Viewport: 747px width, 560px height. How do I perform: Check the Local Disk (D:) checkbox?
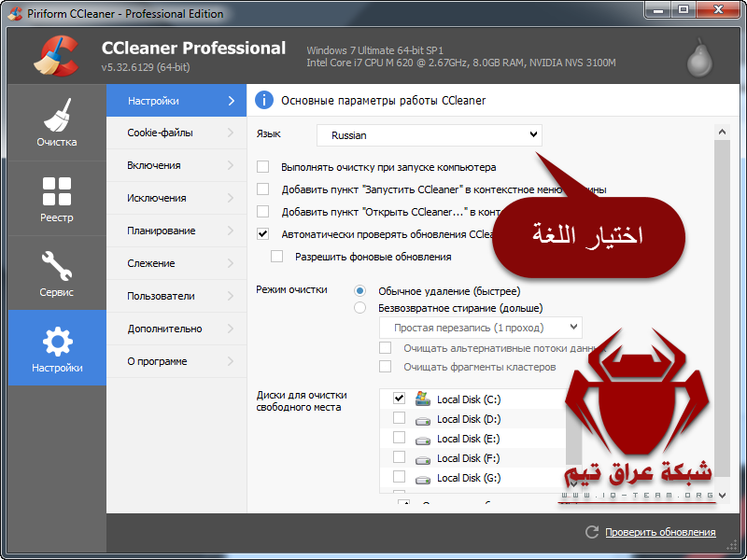click(399, 417)
